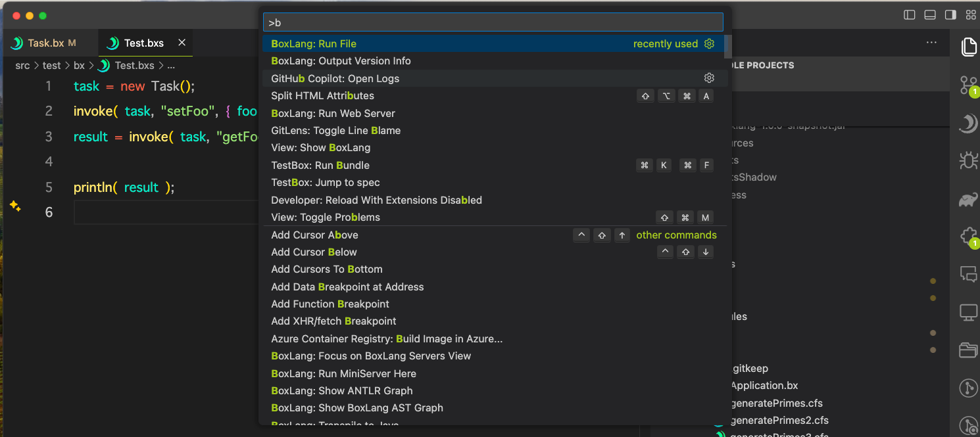Click the command palette search input

click(x=493, y=22)
